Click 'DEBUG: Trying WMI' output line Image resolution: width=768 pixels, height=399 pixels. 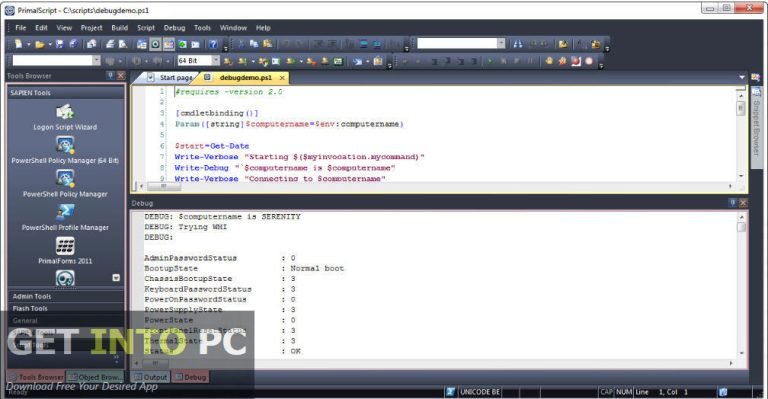click(186, 227)
